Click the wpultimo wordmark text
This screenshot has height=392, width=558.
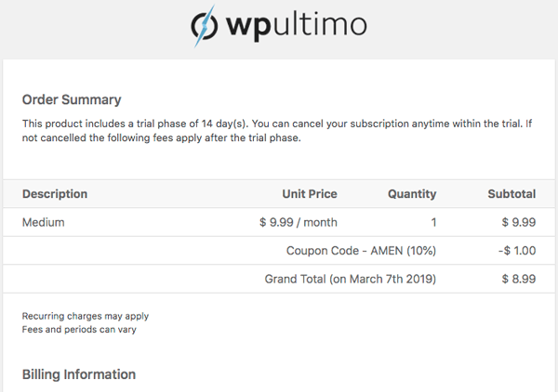(x=297, y=26)
